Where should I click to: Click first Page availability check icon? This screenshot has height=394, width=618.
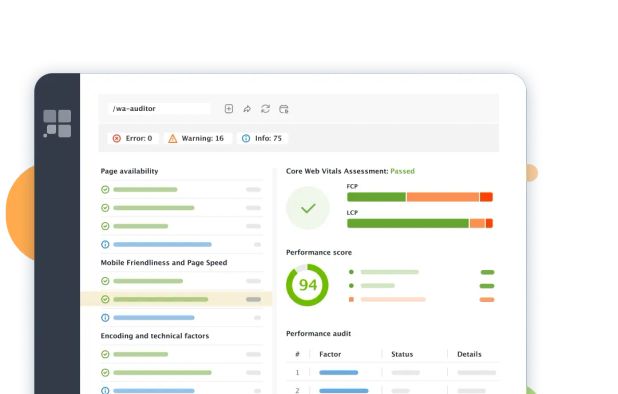(105, 190)
